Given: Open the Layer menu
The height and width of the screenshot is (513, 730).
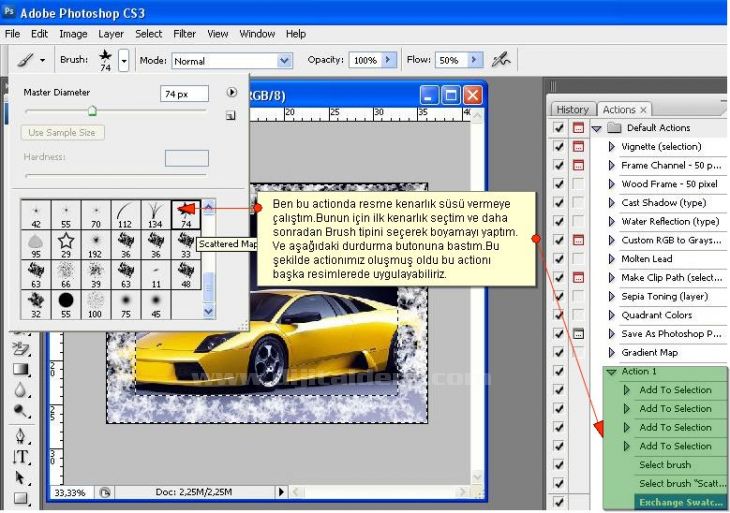Looking at the screenshot, I should click(111, 34).
